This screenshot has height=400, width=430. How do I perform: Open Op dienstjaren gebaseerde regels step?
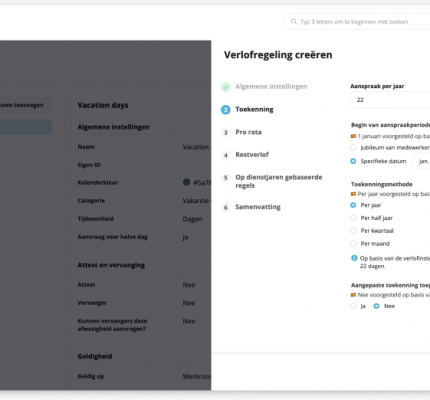[x=279, y=181]
